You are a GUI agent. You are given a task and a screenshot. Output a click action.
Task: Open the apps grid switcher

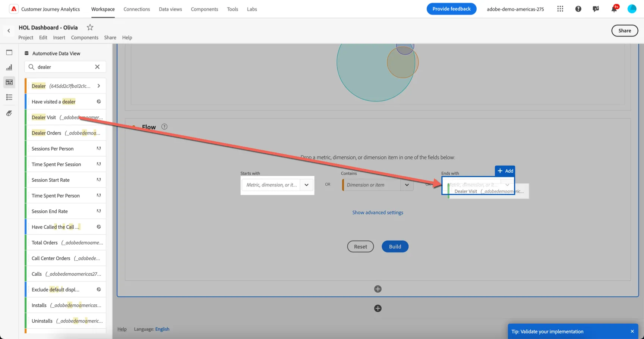(x=560, y=9)
